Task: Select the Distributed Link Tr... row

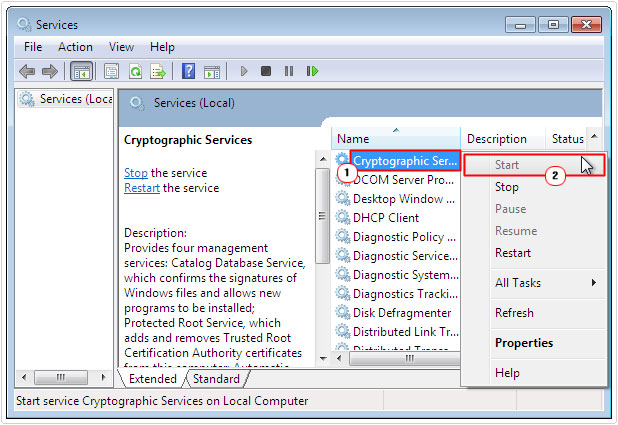Action: pos(396,332)
